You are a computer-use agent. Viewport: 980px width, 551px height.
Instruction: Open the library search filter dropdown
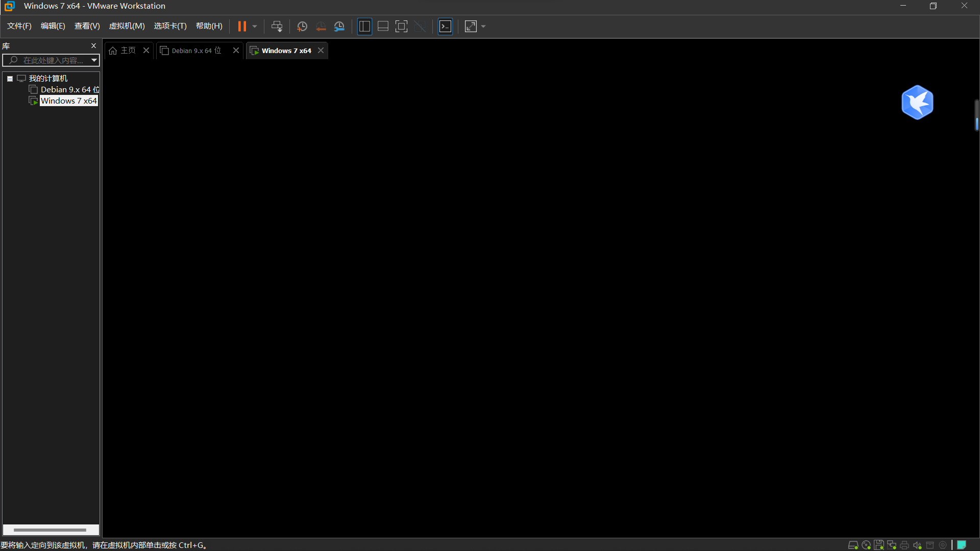click(x=94, y=60)
